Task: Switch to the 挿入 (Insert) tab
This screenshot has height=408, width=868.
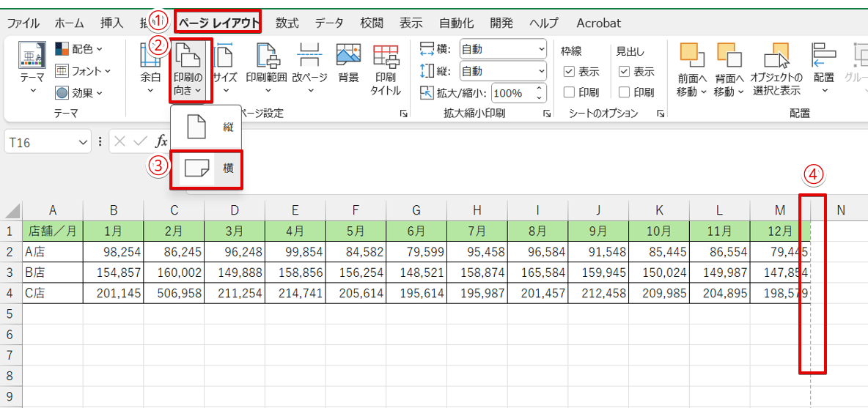Action: pos(112,23)
